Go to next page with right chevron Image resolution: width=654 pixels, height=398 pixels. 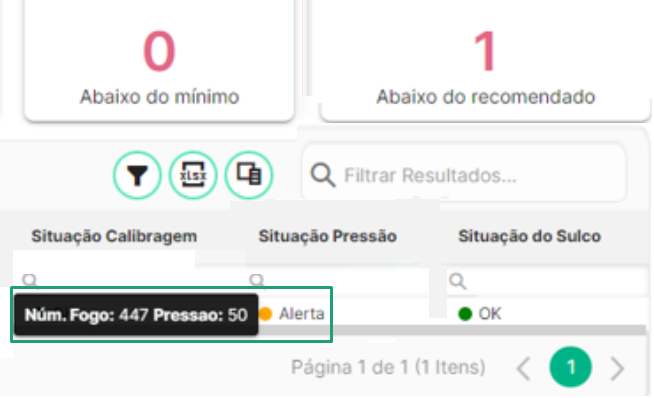pos(617,368)
